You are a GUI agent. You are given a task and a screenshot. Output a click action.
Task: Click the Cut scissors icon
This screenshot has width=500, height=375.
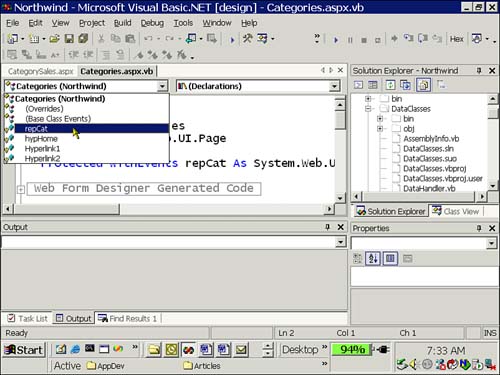[x=101, y=39]
